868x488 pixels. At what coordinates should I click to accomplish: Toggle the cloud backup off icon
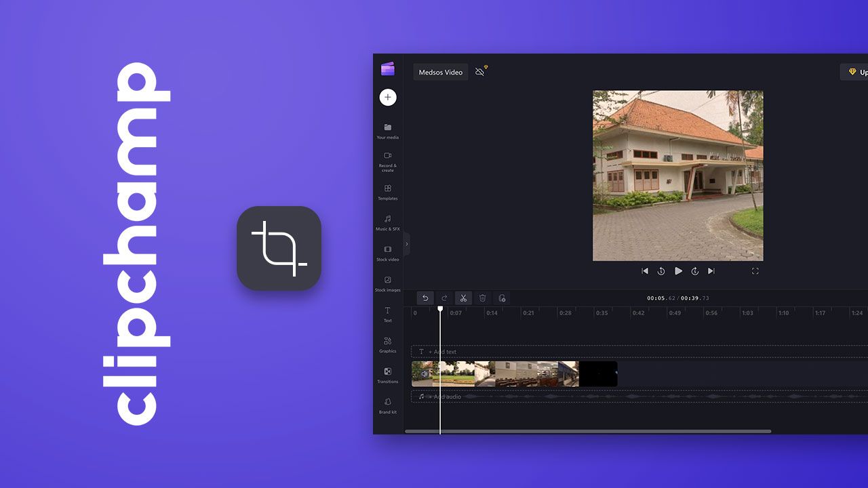[480, 72]
